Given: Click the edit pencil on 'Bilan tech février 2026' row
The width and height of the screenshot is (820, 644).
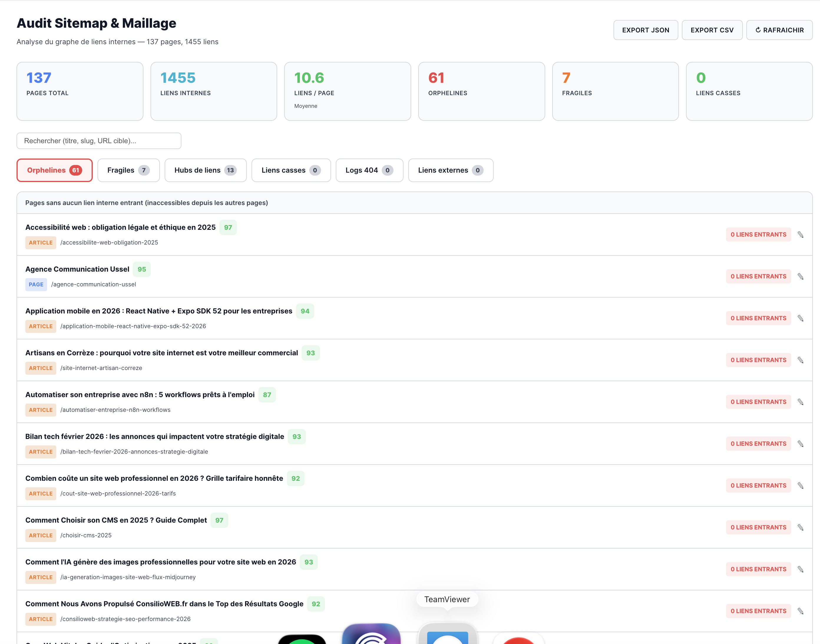Looking at the screenshot, I should coord(801,443).
